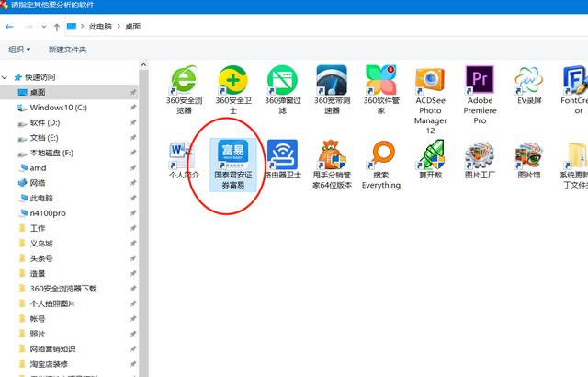Open the recent locations dropdown arrow
Viewport: 588px width, 377px height.
point(44,27)
